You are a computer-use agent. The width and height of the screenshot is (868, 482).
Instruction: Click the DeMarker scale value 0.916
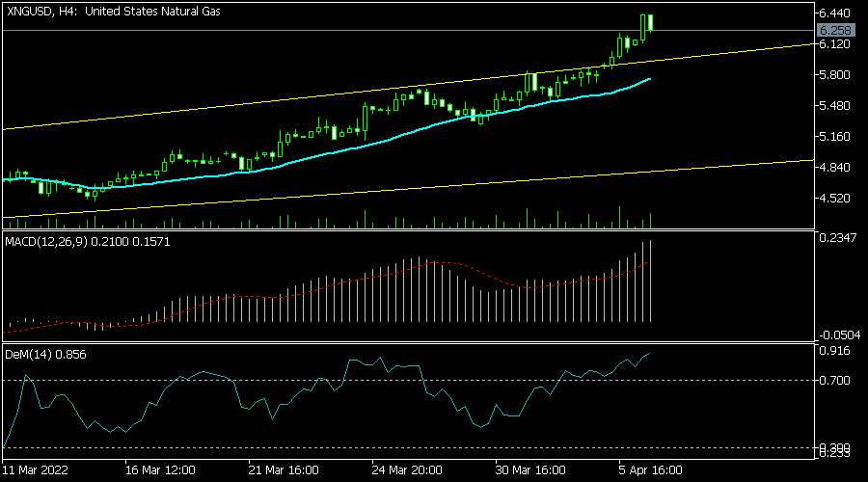[834, 350]
